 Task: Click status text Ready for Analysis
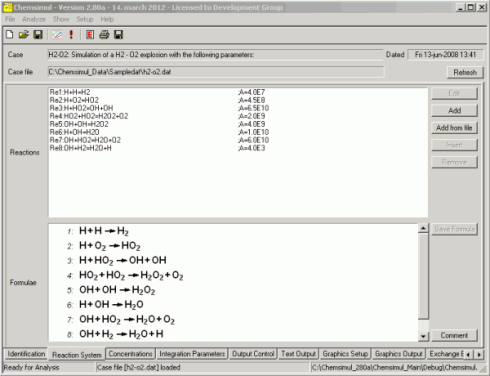tap(31, 367)
